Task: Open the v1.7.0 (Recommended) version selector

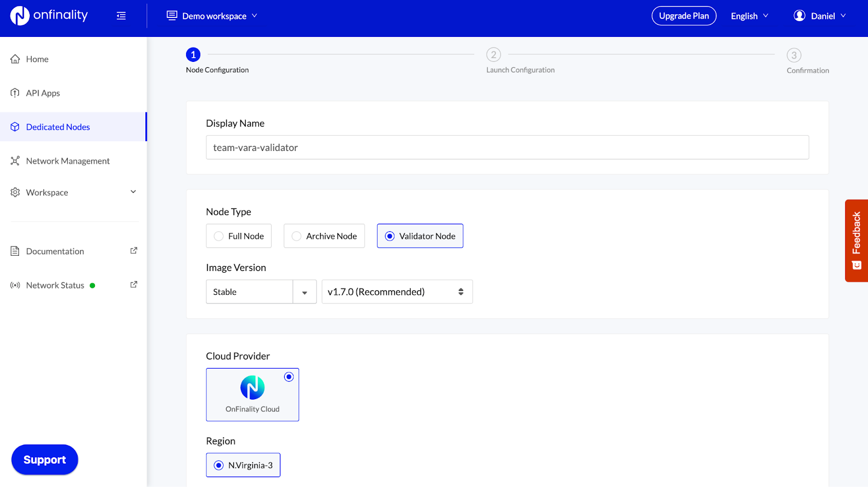Action: 397,292
